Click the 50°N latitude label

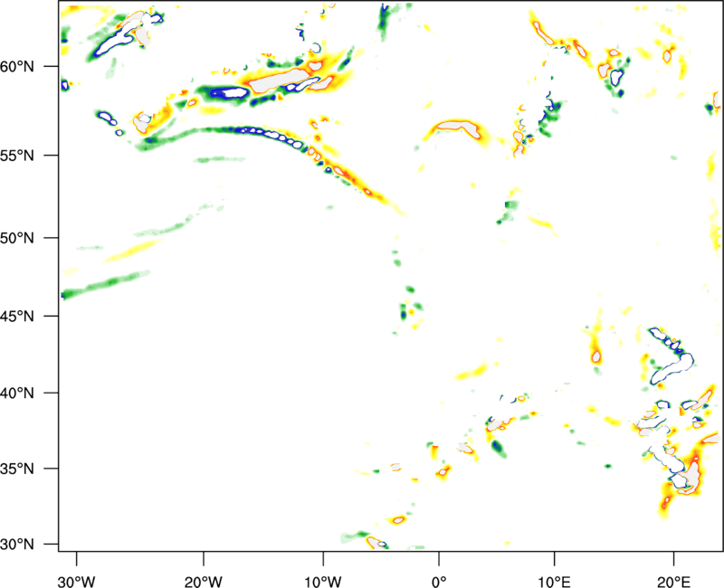(x=17, y=238)
